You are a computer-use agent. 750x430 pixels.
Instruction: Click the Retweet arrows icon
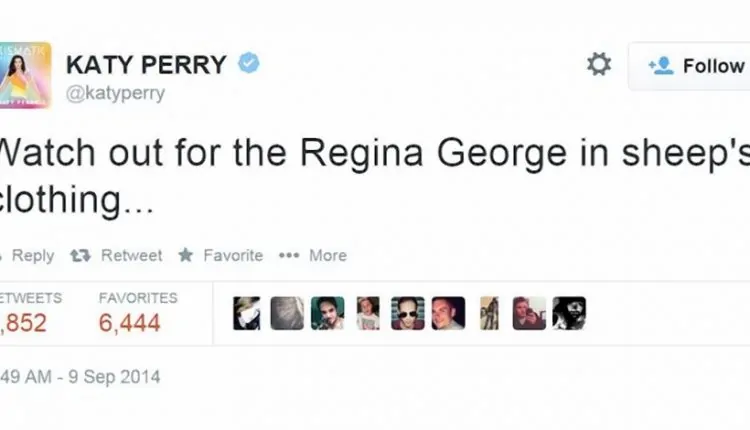(x=80, y=256)
